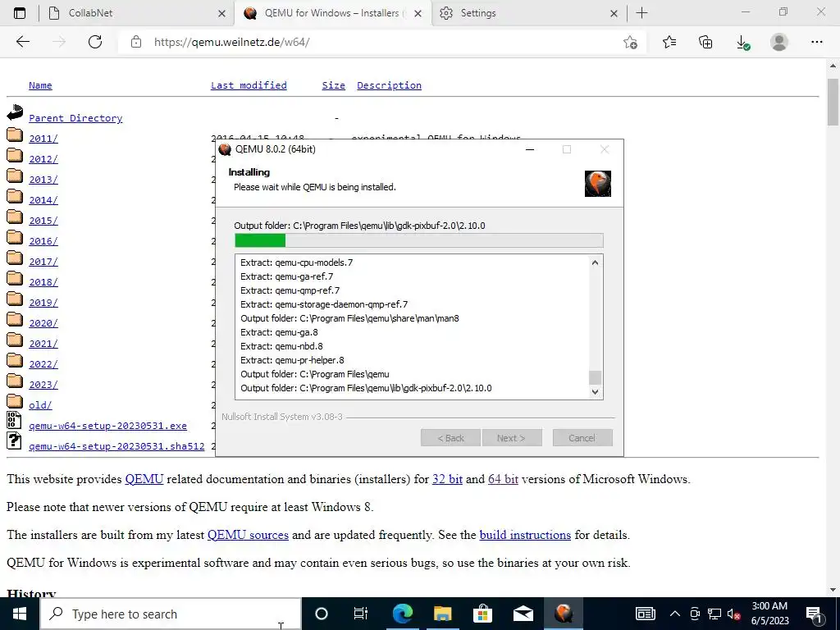840x630 pixels.
Task: Follow the 64 bit link
Action: click(503, 479)
